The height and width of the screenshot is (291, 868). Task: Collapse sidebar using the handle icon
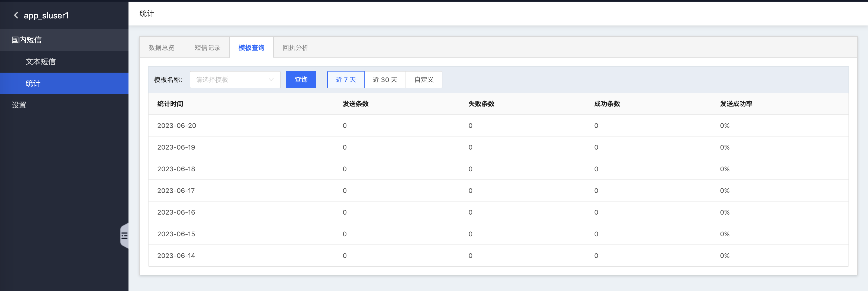point(124,235)
